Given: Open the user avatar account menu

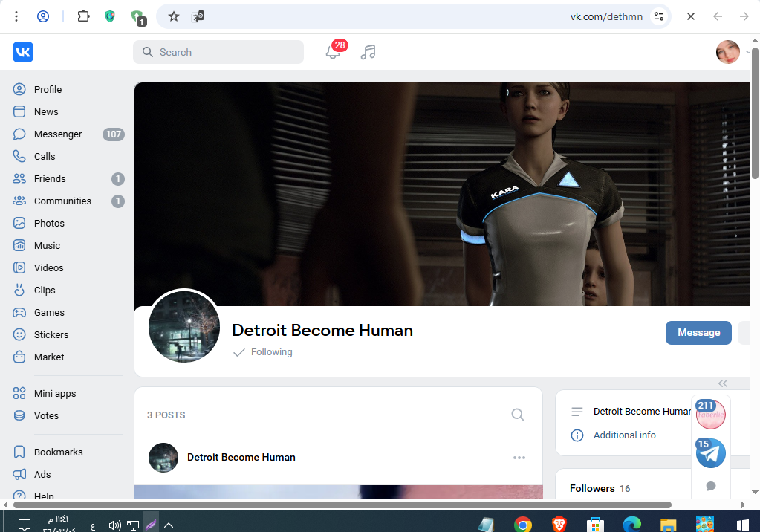Looking at the screenshot, I should (727, 52).
